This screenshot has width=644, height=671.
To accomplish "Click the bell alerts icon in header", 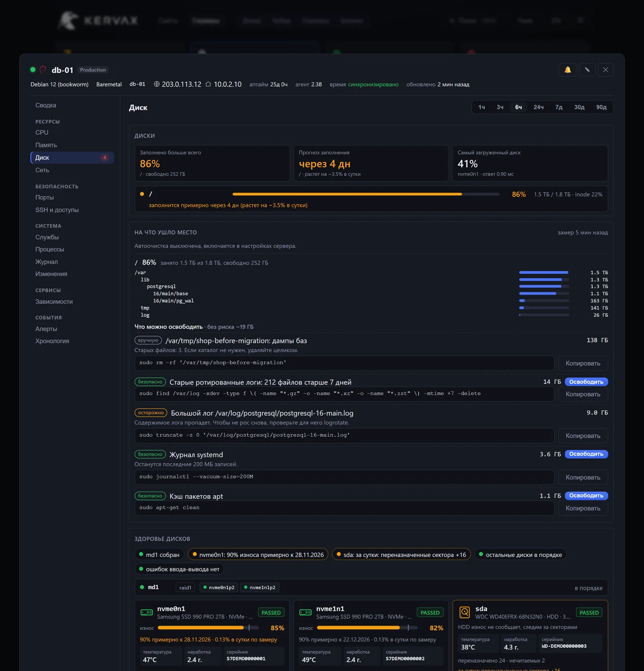I will (568, 70).
